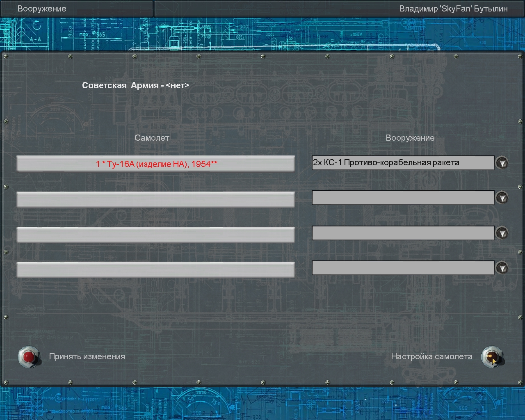Select the Ту-16А (изделие НА) aircraft bar
This screenshot has width=525, height=420.
point(156,164)
